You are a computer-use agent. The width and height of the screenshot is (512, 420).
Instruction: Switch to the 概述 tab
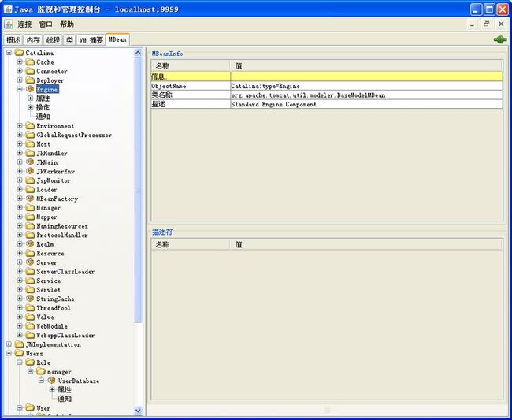click(x=13, y=40)
